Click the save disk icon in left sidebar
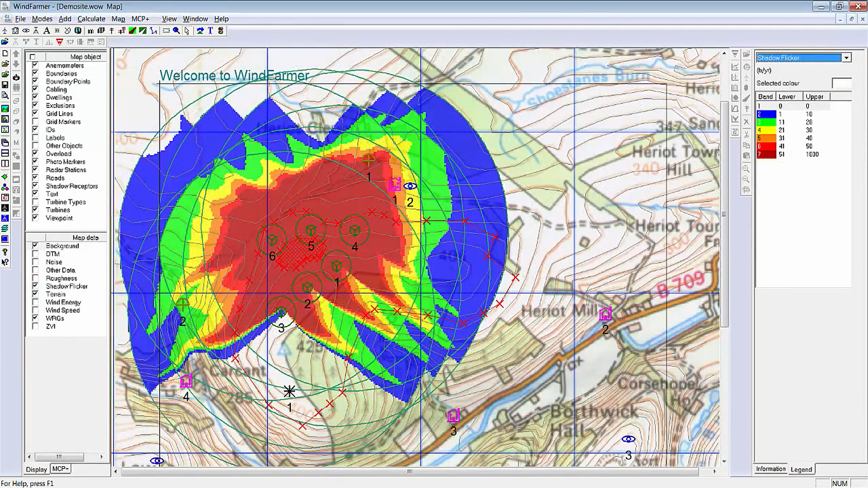The width and height of the screenshot is (868, 488). click(x=5, y=85)
